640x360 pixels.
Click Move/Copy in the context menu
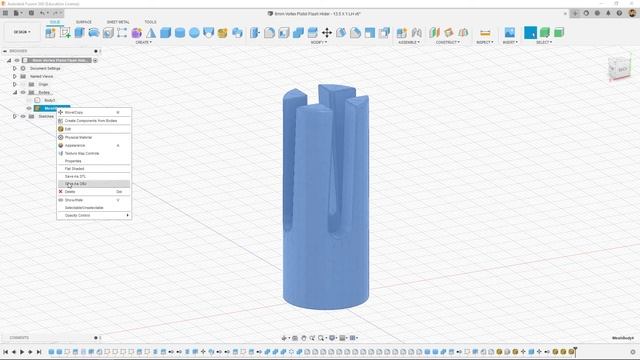click(94, 112)
